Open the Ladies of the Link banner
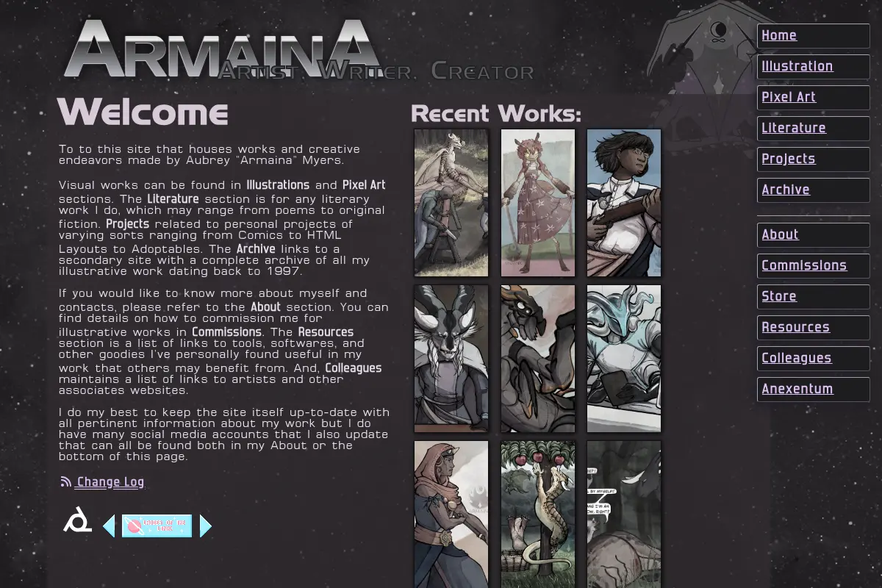This screenshot has width=882, height=588. 157,526
